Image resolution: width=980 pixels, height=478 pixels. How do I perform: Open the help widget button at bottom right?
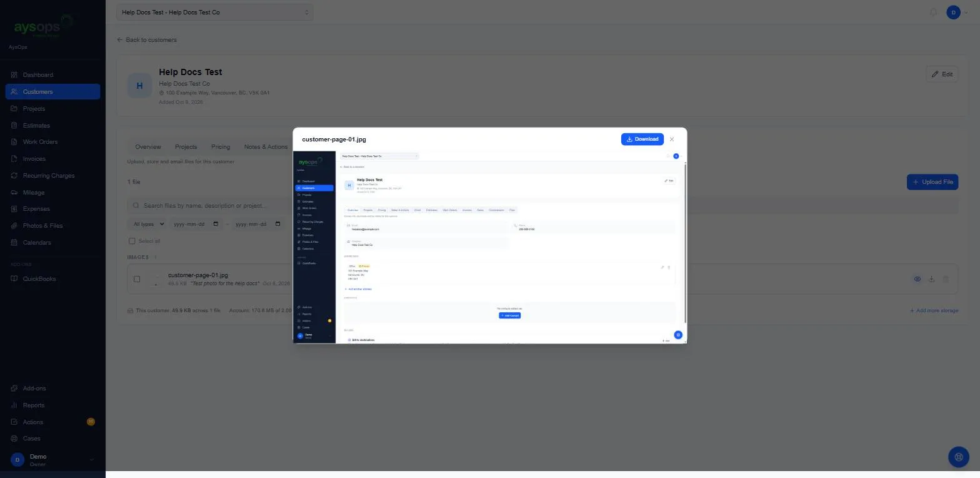pos(959,457)
